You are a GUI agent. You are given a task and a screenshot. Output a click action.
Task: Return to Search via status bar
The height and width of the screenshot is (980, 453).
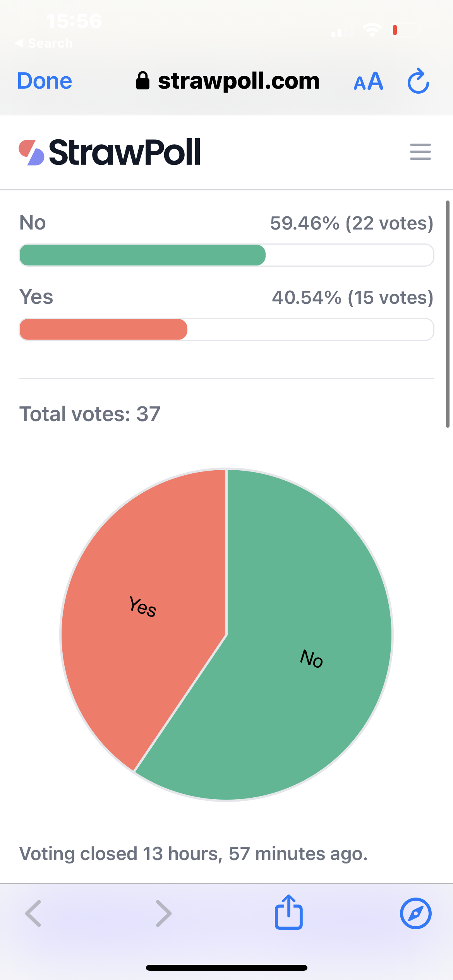44,43
